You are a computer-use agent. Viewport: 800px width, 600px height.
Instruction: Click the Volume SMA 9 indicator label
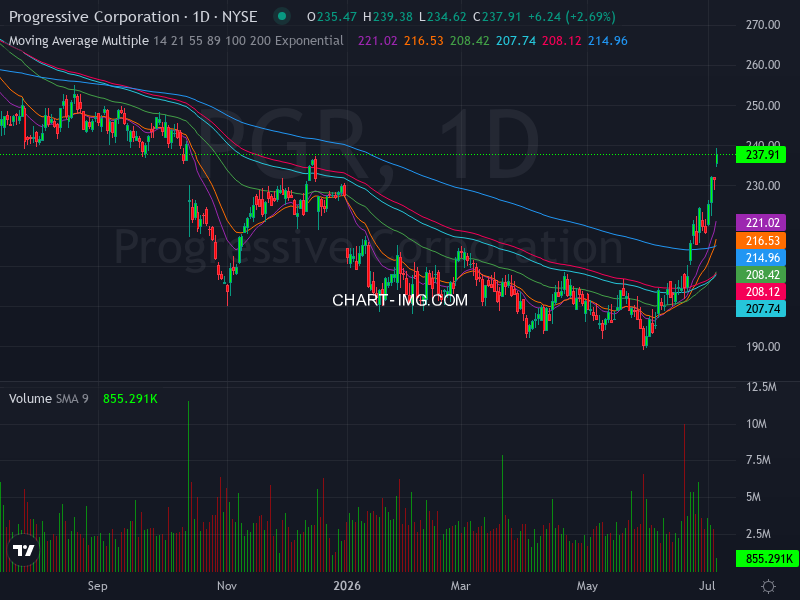(x=48, y=398)
